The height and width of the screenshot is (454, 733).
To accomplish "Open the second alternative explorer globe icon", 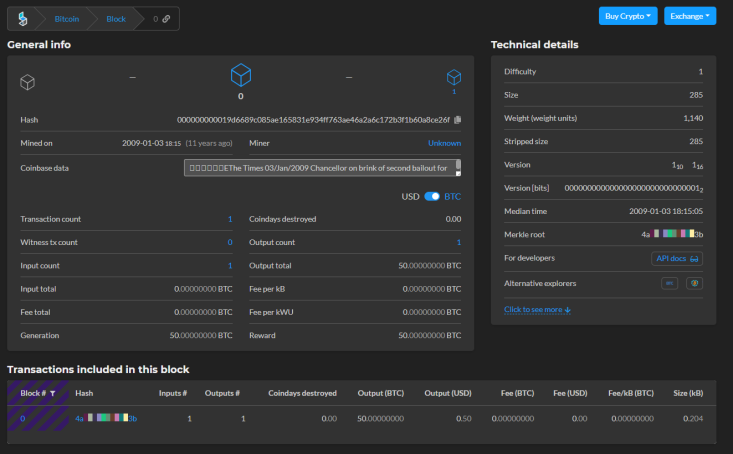I will 694,283.
